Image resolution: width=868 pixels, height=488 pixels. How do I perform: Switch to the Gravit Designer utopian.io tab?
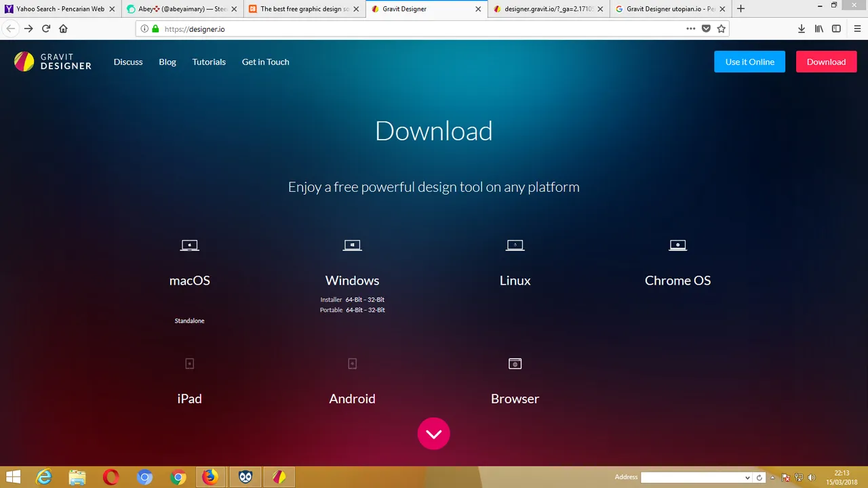pos(670,9)
